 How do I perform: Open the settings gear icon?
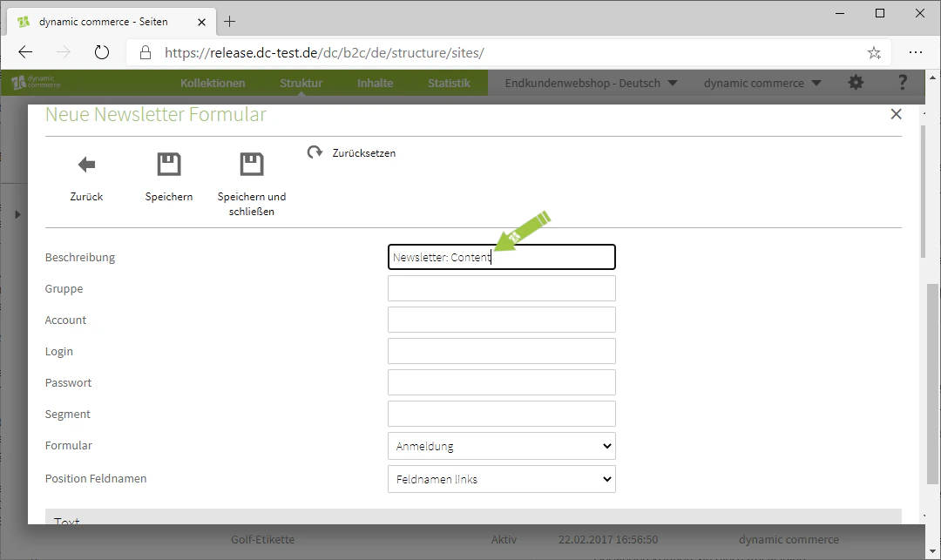tap(856, 83)
